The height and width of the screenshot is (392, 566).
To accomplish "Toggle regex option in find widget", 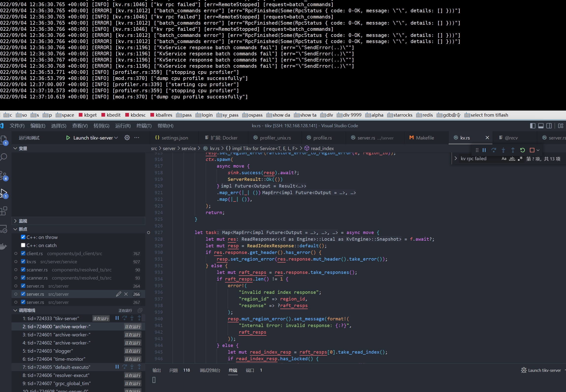I will coord(520,159).
